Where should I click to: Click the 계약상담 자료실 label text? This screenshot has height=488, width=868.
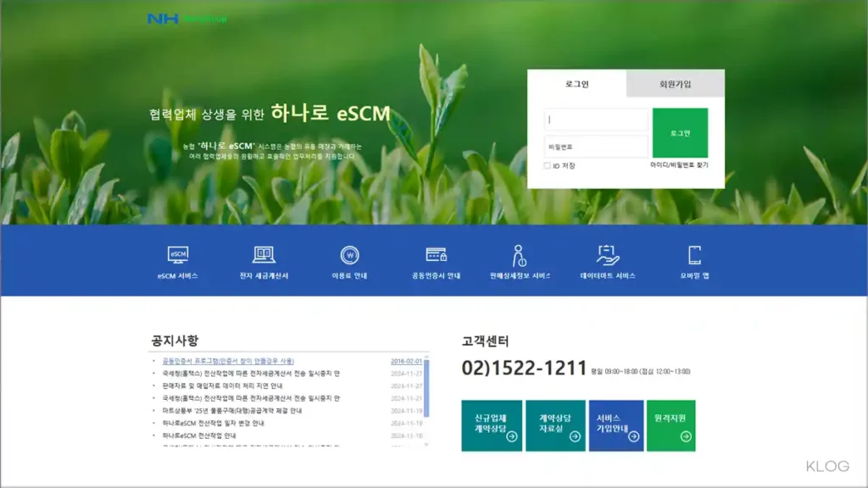(554, 424)
